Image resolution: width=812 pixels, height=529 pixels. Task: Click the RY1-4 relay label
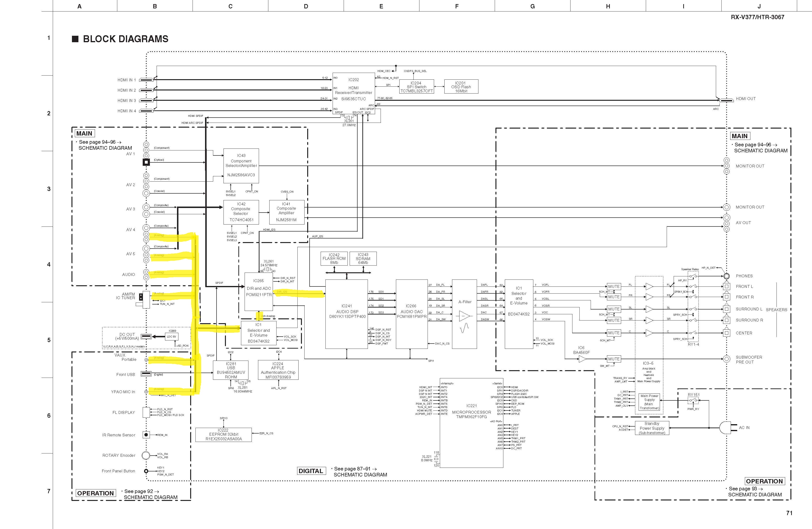(693, 344)
